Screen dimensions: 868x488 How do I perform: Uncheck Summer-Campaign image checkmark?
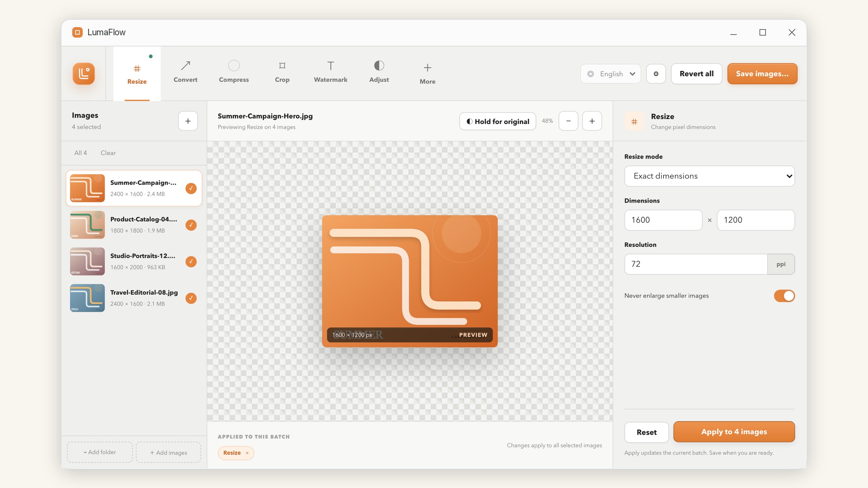pyautogui.click(x=191, y=188)
